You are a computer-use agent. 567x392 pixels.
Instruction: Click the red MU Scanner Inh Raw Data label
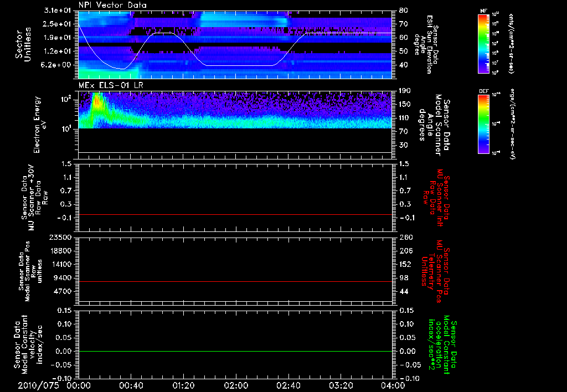437,198
